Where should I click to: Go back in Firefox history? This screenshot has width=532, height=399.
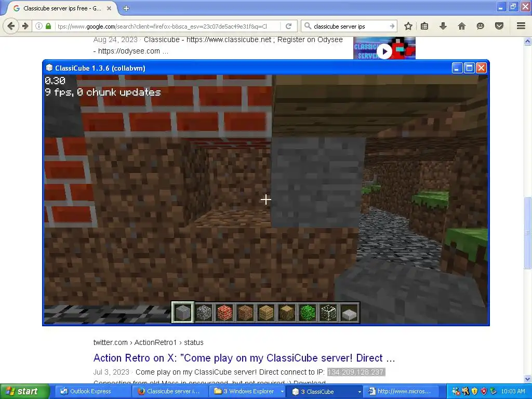click(11, 26)
